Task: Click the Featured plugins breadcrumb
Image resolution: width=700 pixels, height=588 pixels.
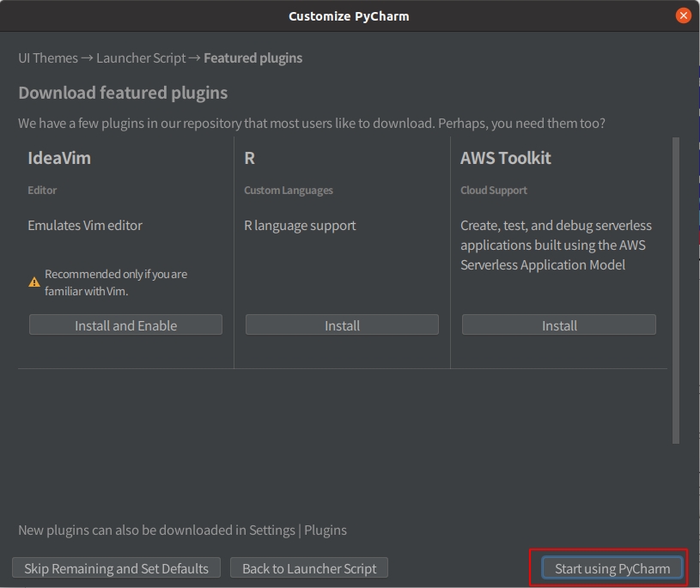Action: (253, 58)
